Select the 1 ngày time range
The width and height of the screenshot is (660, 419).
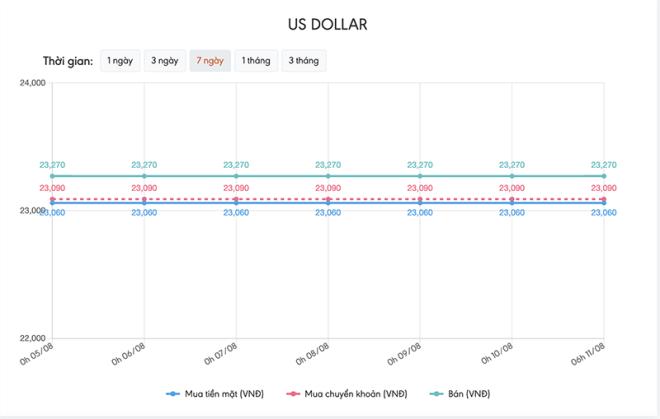click(119, 61)
